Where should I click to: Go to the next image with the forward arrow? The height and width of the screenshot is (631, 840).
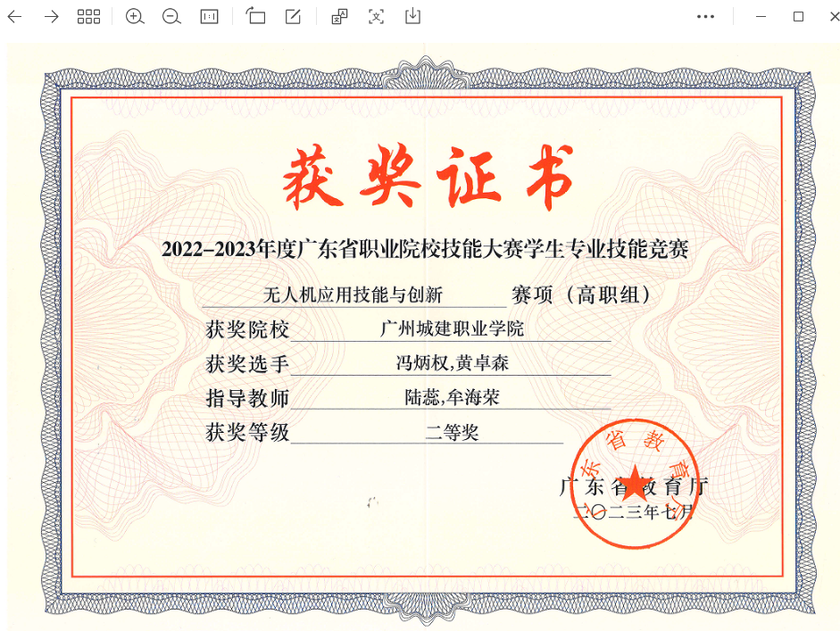click(x=51, y=16)
